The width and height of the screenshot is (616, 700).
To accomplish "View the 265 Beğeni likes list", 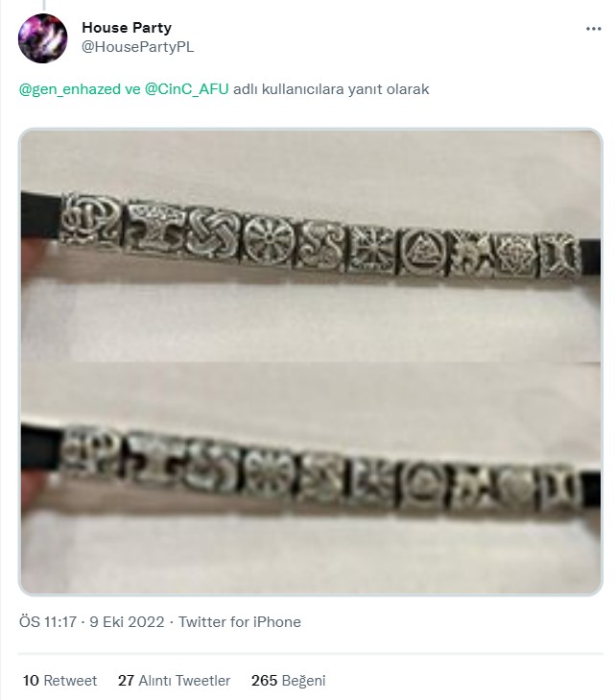I will 288,681.
